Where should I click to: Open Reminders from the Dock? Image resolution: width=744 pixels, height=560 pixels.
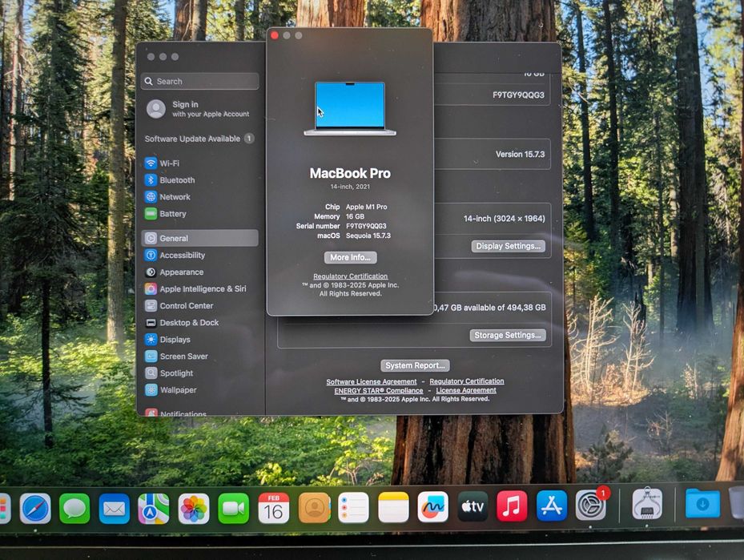[353, 507]
